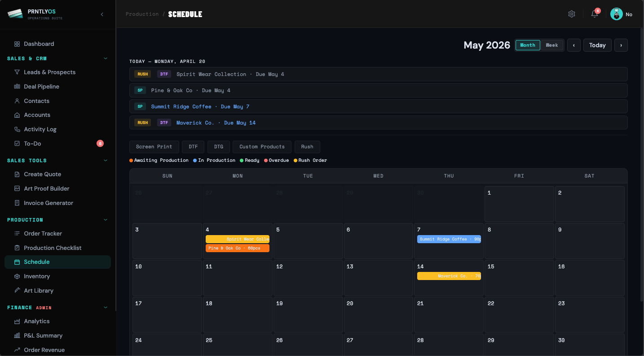Click the red To-Do count badge
The height and width of the screenshot is (356, 644).
(x=100, y=144)
